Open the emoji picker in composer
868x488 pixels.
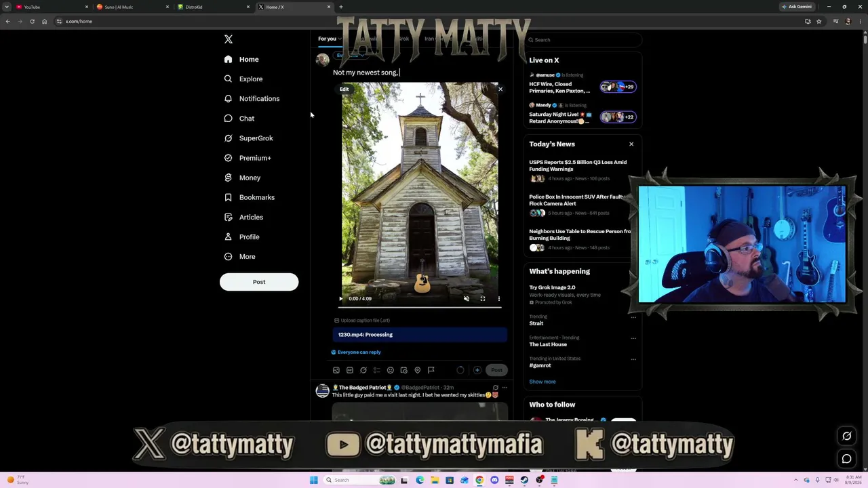(x=391, y=371)
